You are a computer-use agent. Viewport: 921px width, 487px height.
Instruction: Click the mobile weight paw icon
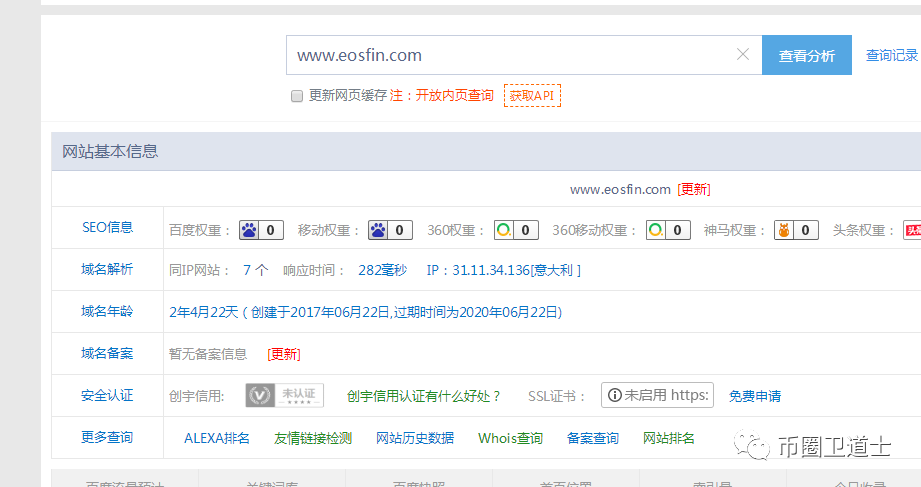pyautogui.click(x=378, y=230)
